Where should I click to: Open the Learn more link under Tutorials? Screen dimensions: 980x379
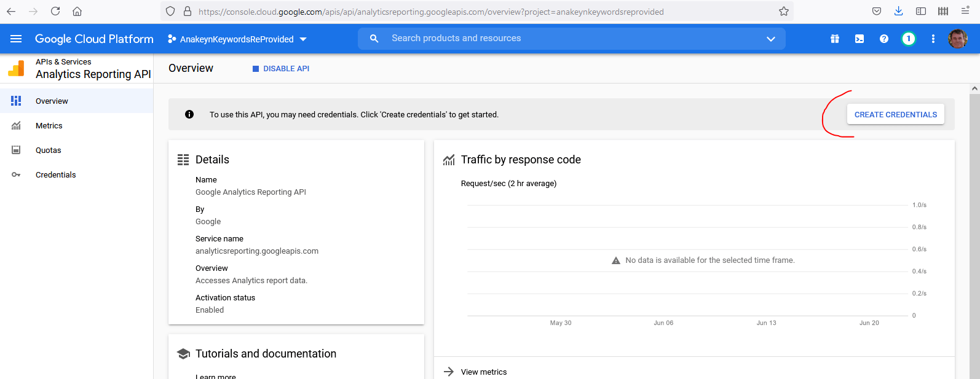216,376
